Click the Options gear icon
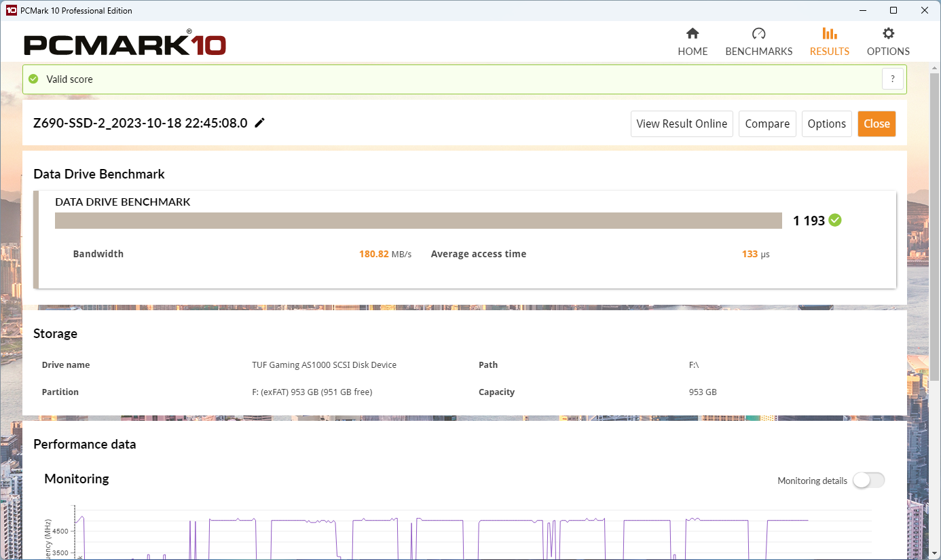This screenshot has width=941, height=560. [888, 33]
